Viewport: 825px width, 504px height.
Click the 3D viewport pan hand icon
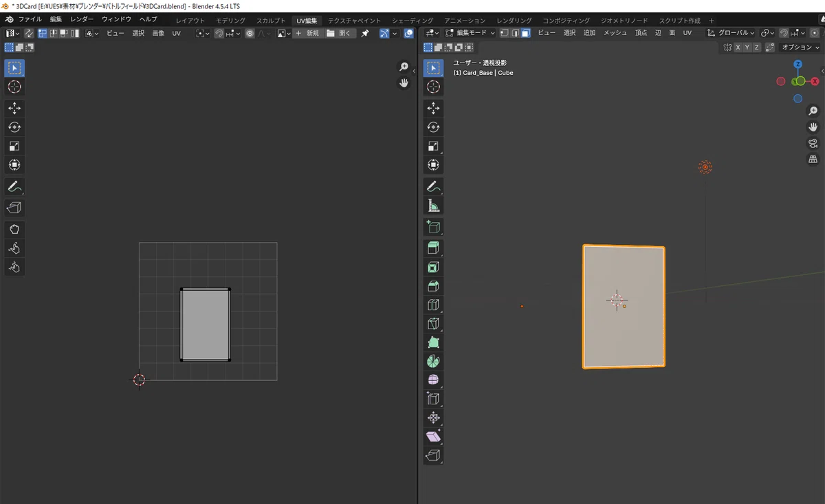(x=813, y=127)
